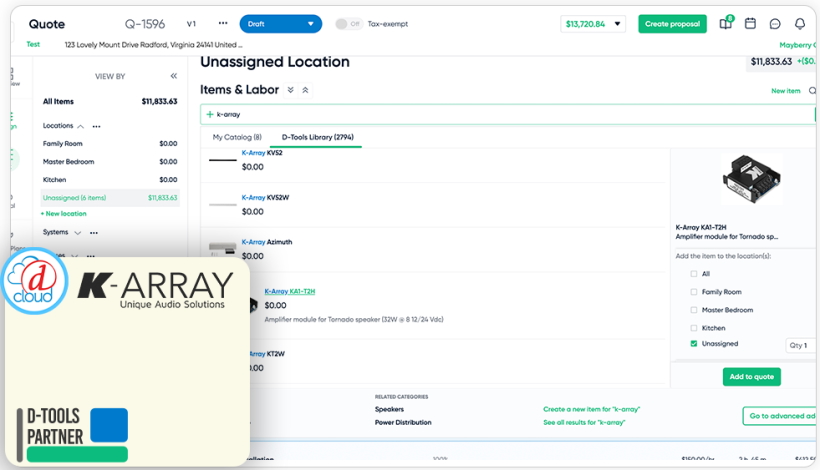Toggle the Tax-exempt switch
Screen dimensions: 820x470
348,24
